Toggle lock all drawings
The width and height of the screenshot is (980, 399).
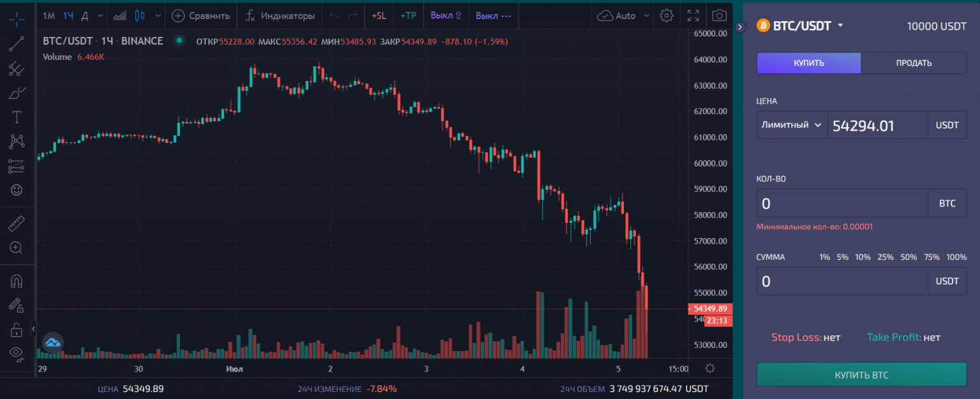17,329
